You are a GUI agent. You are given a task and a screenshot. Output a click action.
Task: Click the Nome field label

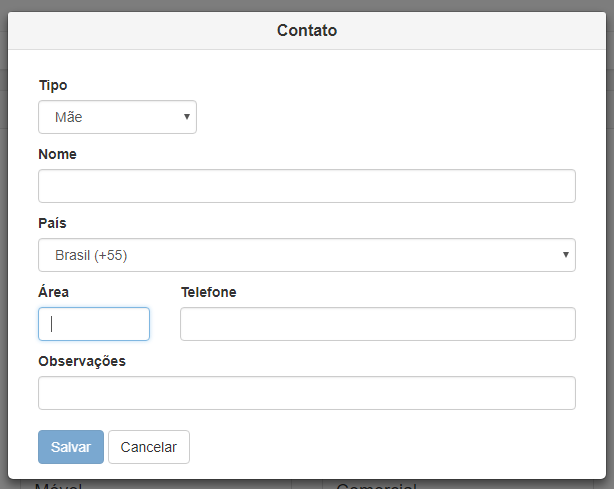point(57,154)
